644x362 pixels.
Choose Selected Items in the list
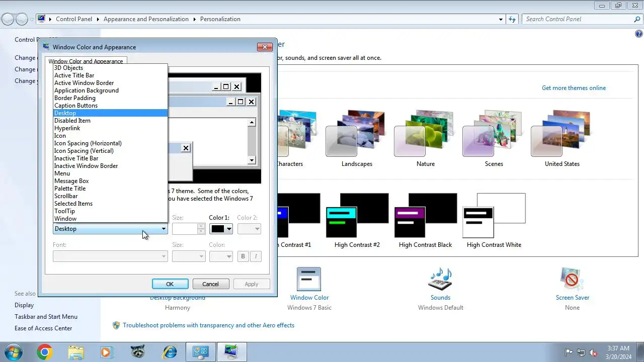pos(110,204)
